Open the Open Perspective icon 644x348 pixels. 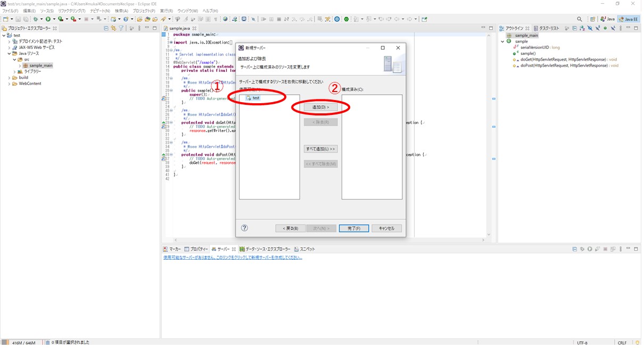point(593,19)
